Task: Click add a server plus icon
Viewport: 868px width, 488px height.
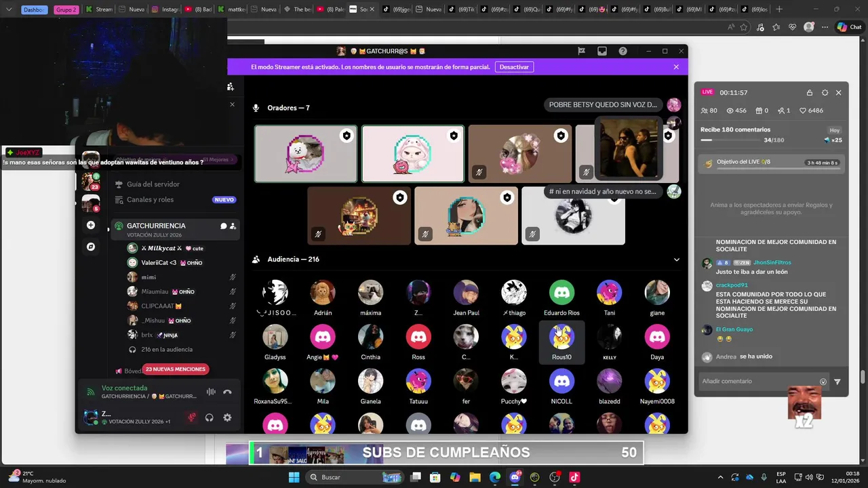Action: (x=91, y=225)
